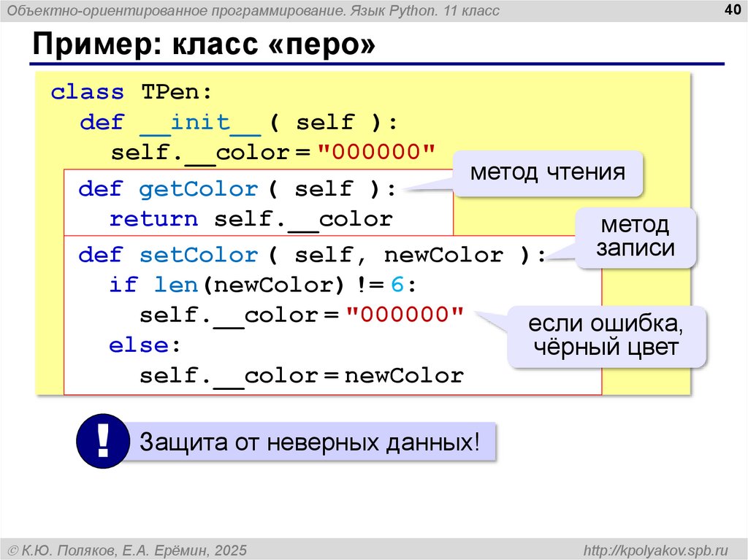
Task: Select the «return self.__color» statement
Action: (251, 219)
